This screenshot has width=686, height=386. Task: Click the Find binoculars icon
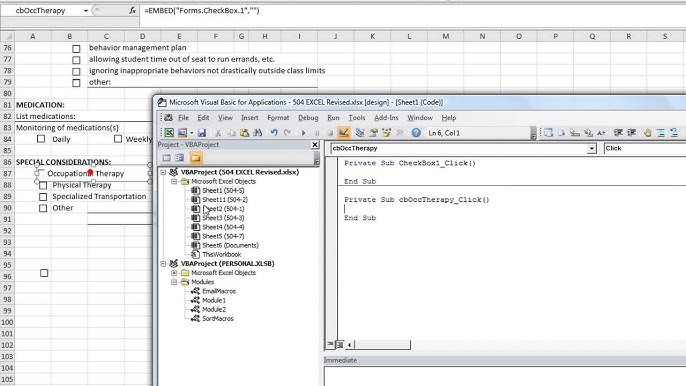pos(258,133)
